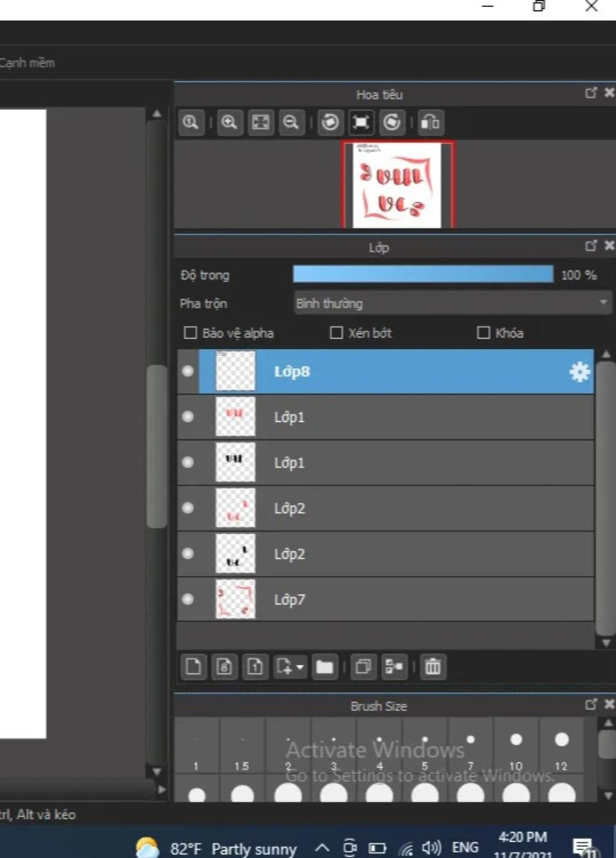Switch ENG input language in taskbar
Image resolution: width=616 pixels, height=858 pixels.
pyautogui.click(x=465, y=848)
